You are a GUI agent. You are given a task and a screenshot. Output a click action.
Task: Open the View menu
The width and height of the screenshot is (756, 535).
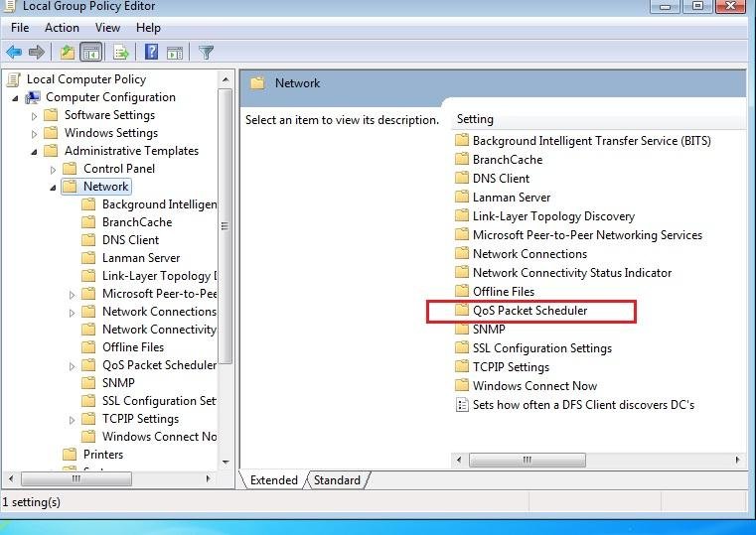(x=107, y=28)
